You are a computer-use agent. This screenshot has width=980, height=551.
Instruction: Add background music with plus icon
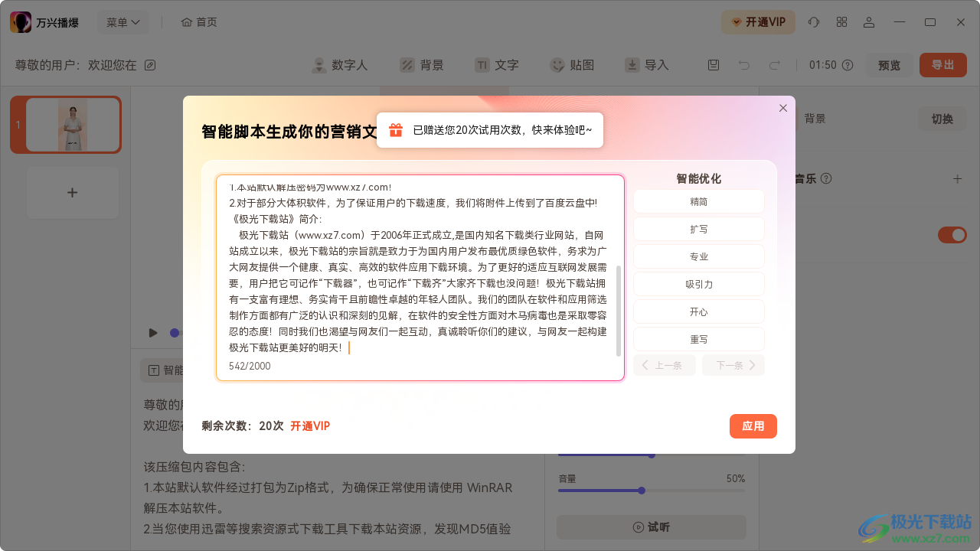pos(957,178)
